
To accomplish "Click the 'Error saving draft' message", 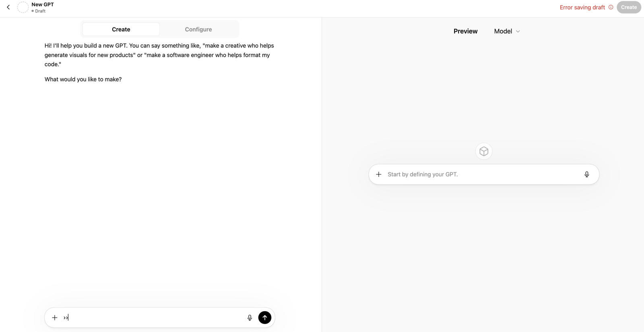I will 582,7.
